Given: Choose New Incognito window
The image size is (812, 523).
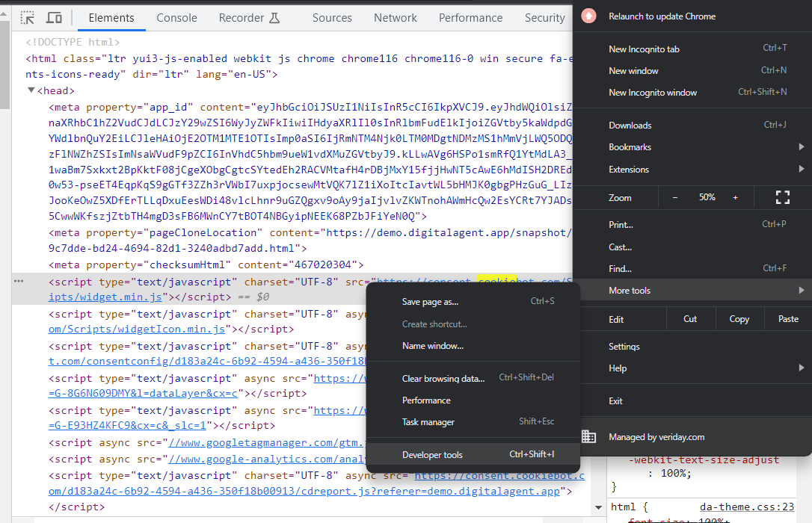Looking at the screenshot, I should 692,93.
